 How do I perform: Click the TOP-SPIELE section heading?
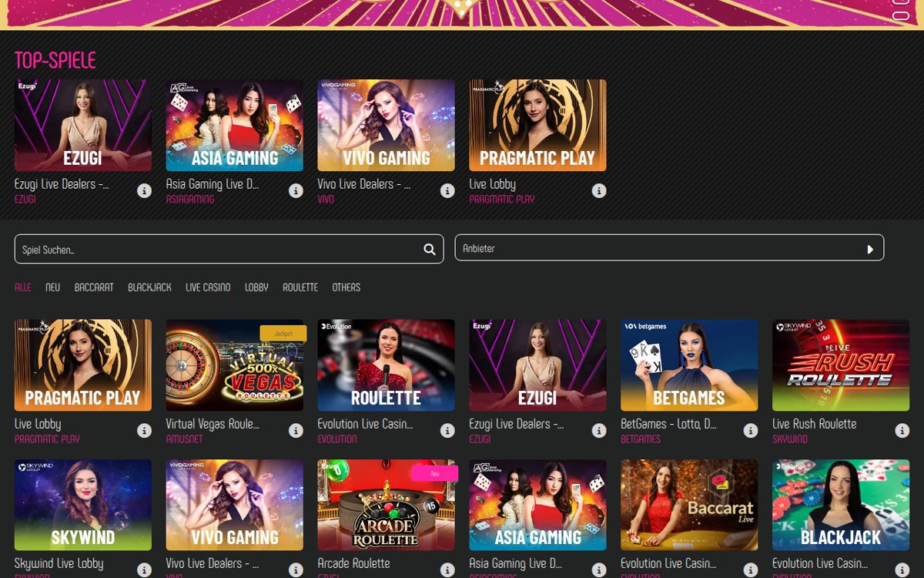55,60
